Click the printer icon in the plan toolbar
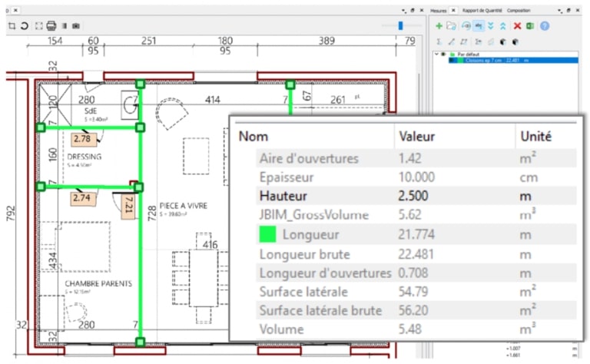The image size is (590, 364). pos(51,26)
